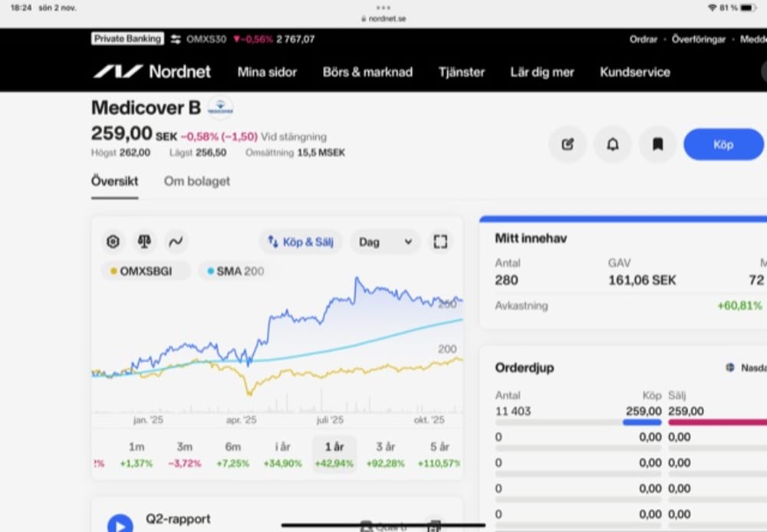The image size is (767, 532).
Task: Open the Lär dig mer menu
Action: pos(542,72)
